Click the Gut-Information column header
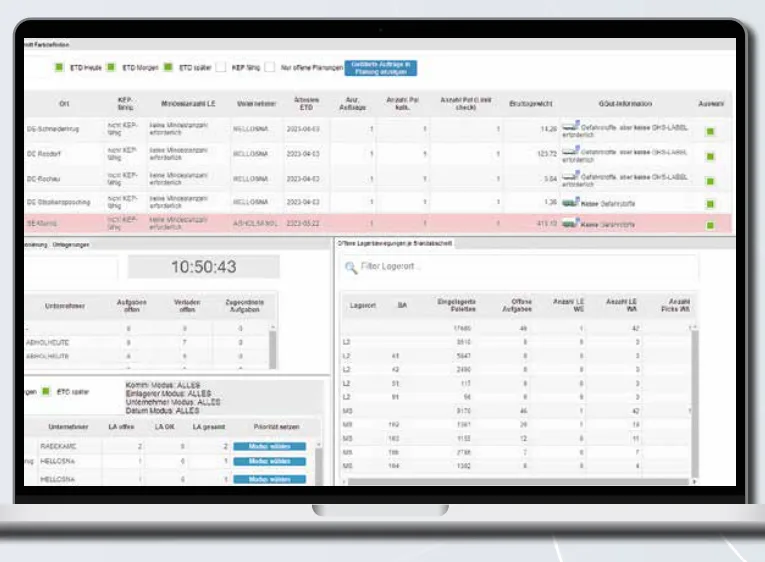The height and width of the screenshot is (562, 765). 625,103
